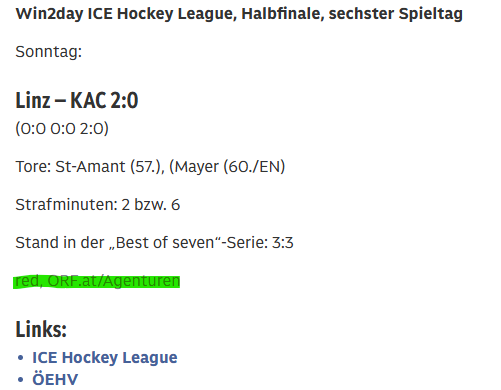Click the series score 3:3
Image resolution: width=501 pixels, height=390 pixels.
(x=283, y=243)
